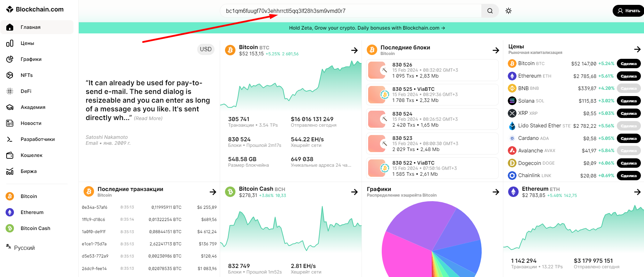The image size is (644, 277).
Task: Click the Биржа exchange icon
Action: (10, 171)
